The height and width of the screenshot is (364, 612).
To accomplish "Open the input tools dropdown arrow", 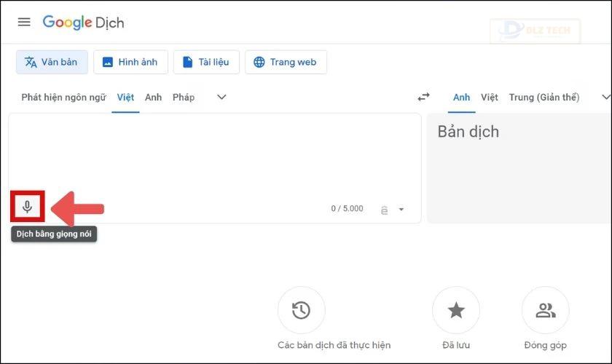I will [401, 210].
